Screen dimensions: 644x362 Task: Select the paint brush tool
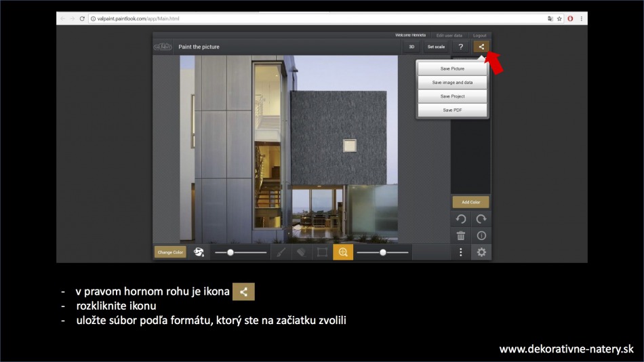(281, 252)
